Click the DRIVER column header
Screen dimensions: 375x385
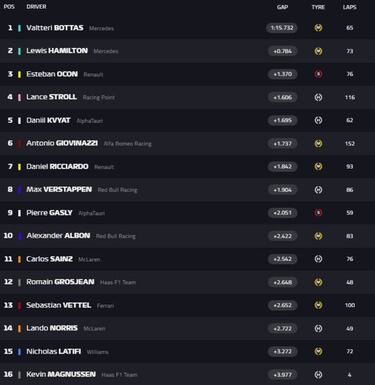36,7
